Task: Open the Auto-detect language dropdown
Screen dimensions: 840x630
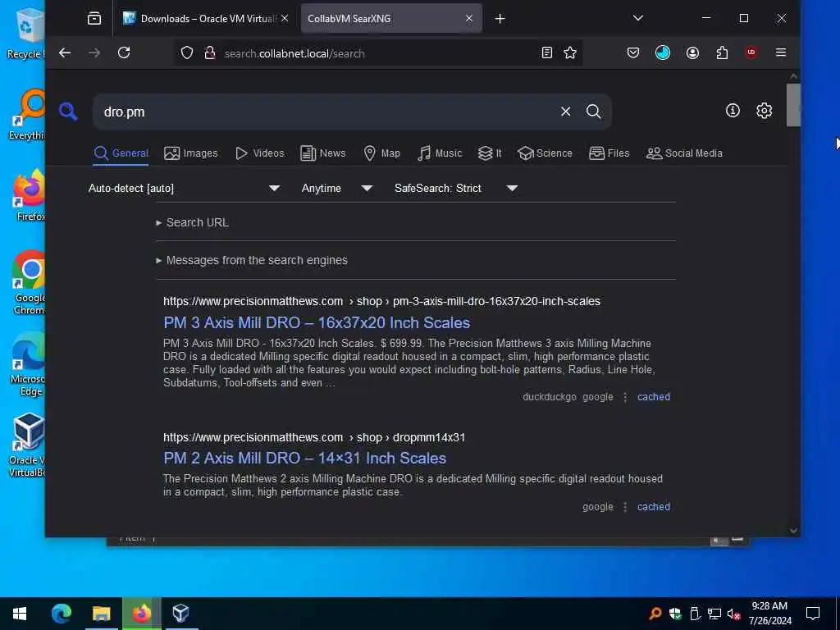Action: click(x=185, y=189)
